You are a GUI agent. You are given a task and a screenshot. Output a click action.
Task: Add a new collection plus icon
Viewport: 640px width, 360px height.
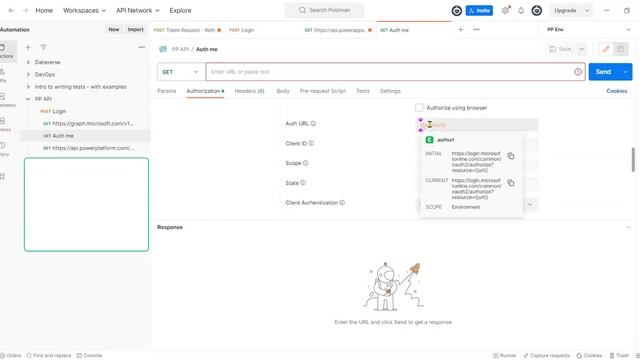[28, 47]
